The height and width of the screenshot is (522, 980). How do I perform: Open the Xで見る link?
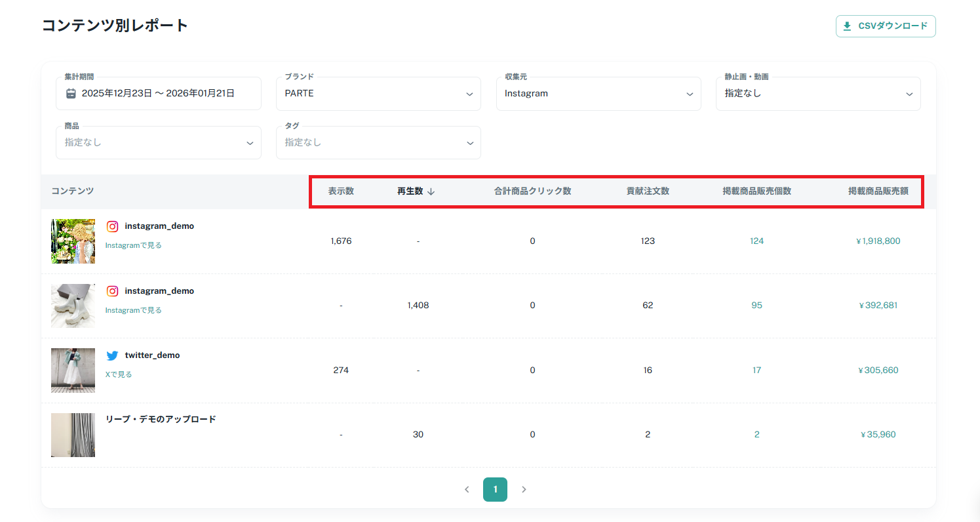119,374
